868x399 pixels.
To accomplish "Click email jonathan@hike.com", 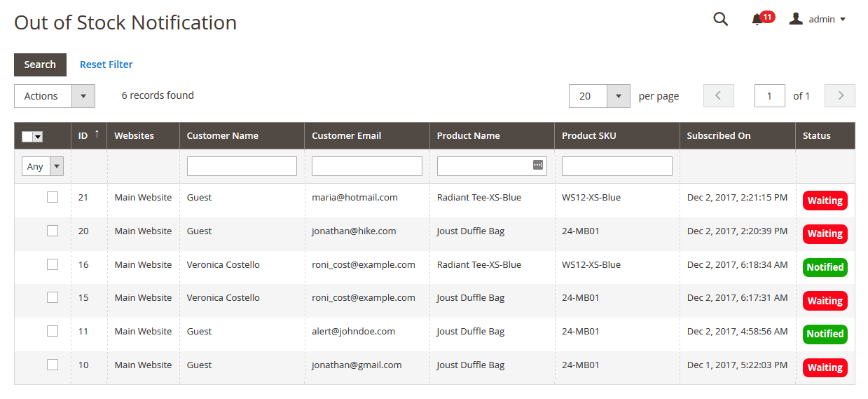I will tap(354, 231).
